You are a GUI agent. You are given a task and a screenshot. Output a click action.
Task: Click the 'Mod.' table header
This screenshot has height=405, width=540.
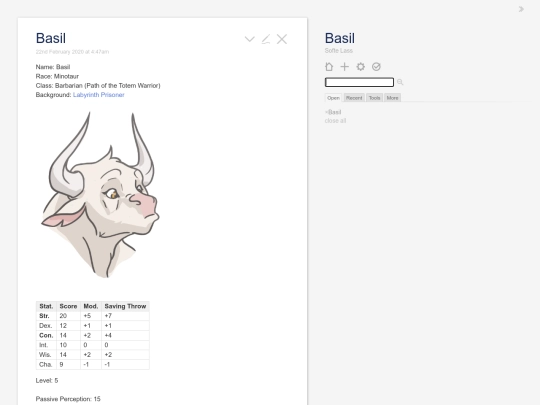[x=91, y=306]
